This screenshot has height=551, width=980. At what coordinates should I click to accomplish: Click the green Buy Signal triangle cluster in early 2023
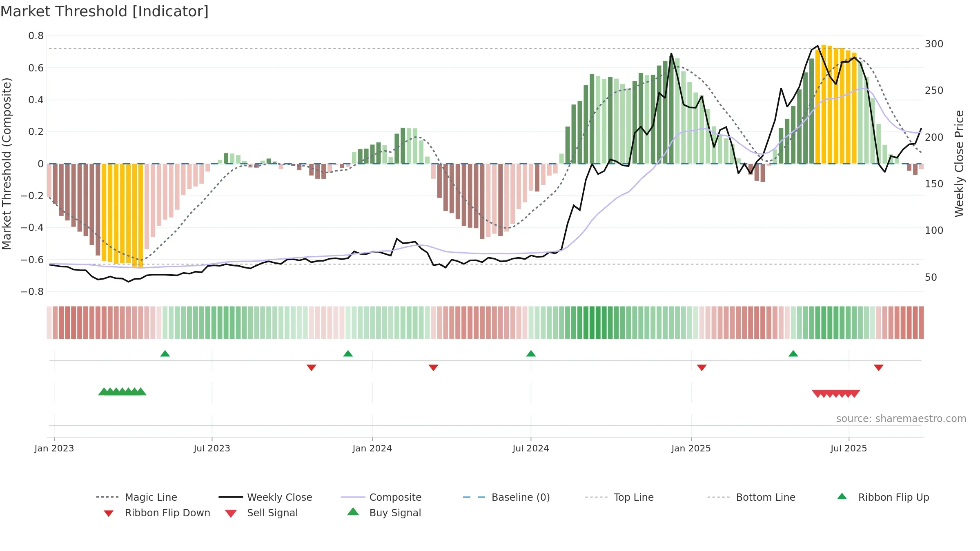coord(122,391)
